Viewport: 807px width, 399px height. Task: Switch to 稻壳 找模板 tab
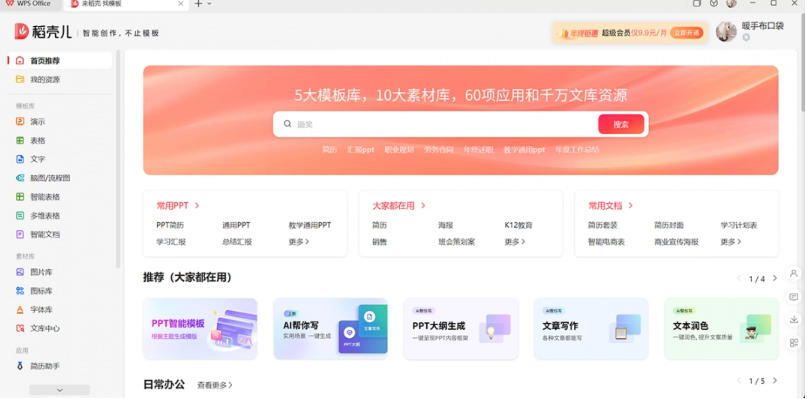coord(127,4)
